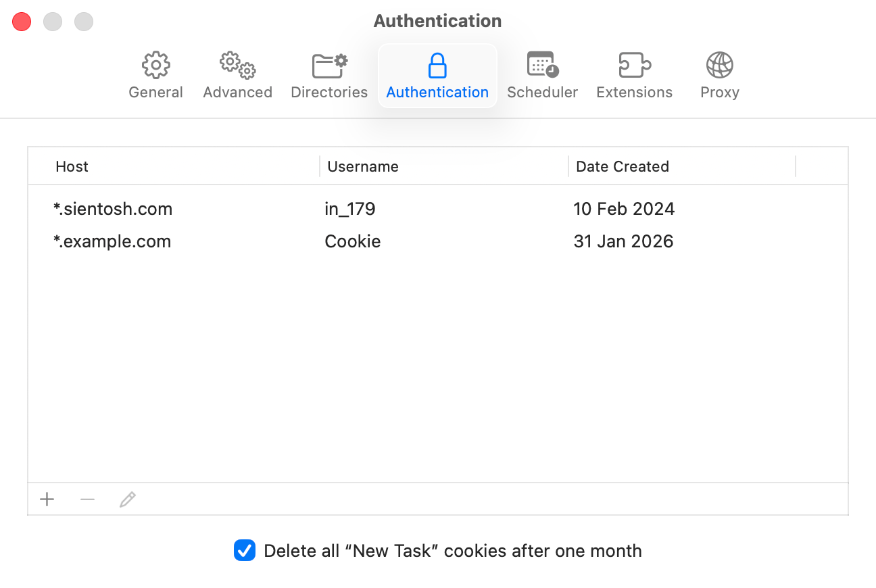This screenshot has width=876, height=588.
Task: Click the Directories folder icon
Action: click(329, 64)
